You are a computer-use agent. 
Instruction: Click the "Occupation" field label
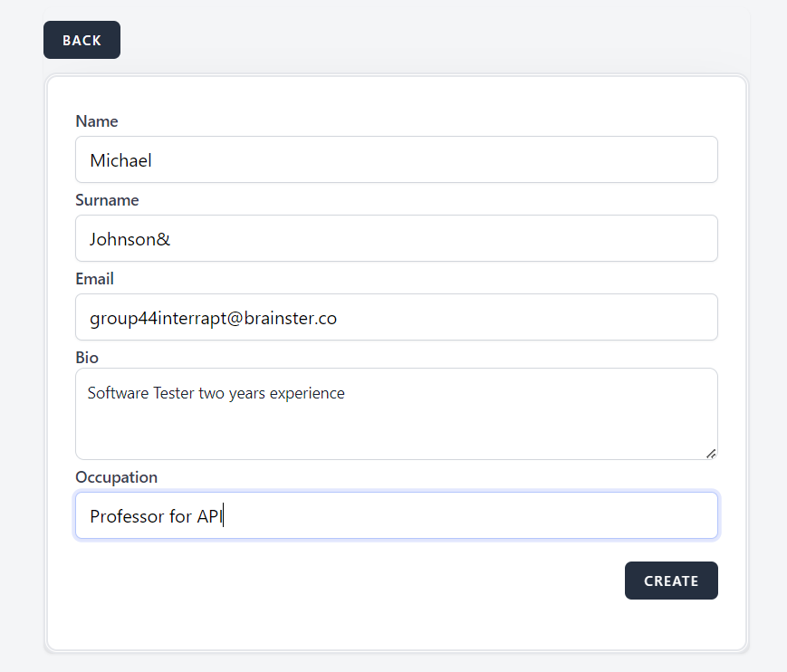pyautogui.click(x=116, y=477)
